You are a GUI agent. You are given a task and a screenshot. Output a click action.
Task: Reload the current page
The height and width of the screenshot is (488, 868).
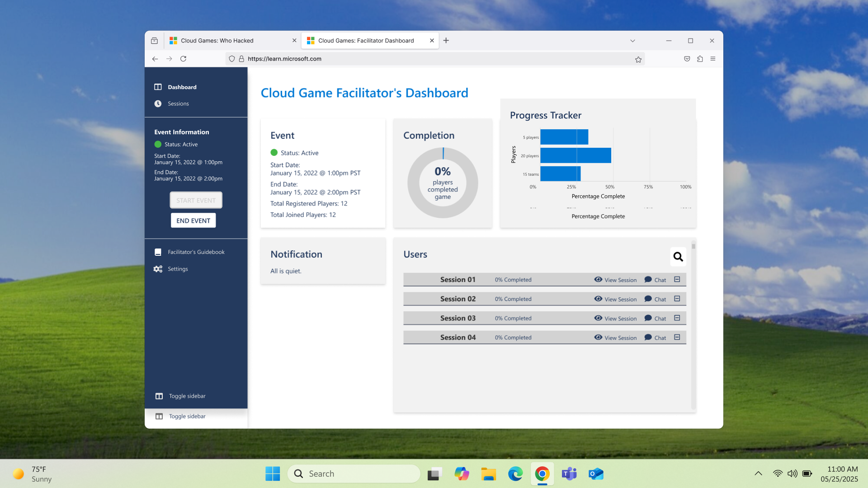pos(183,59)
